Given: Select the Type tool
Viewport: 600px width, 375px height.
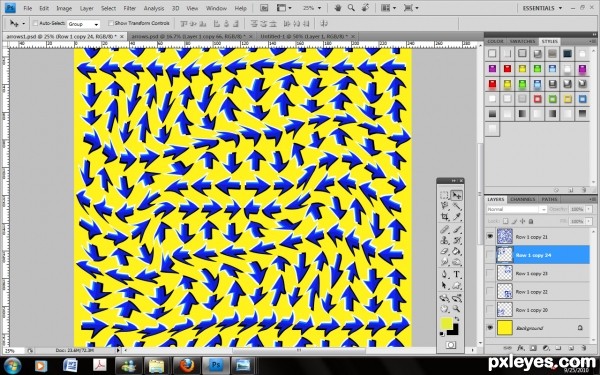Looking at the screenshot, I should [x=456, y=274].
